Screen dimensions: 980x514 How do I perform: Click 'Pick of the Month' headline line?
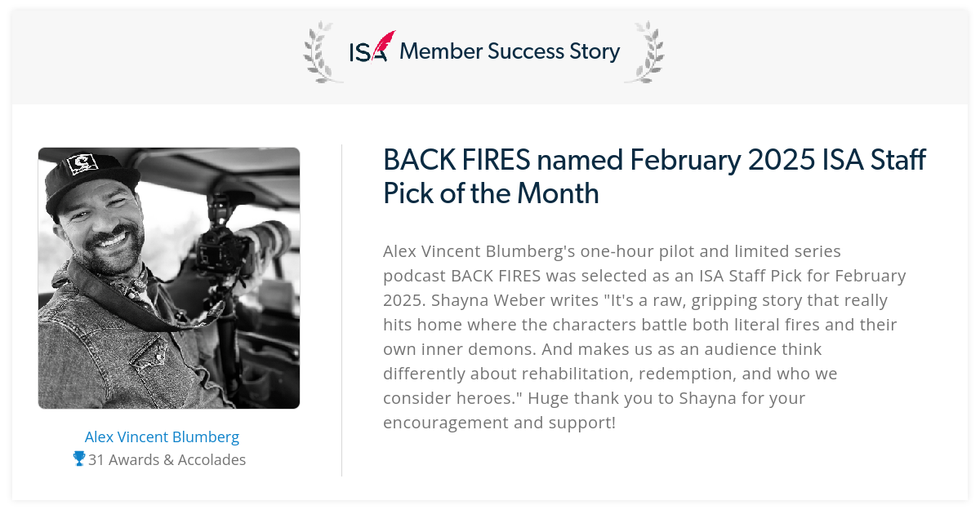coord(491,193)
